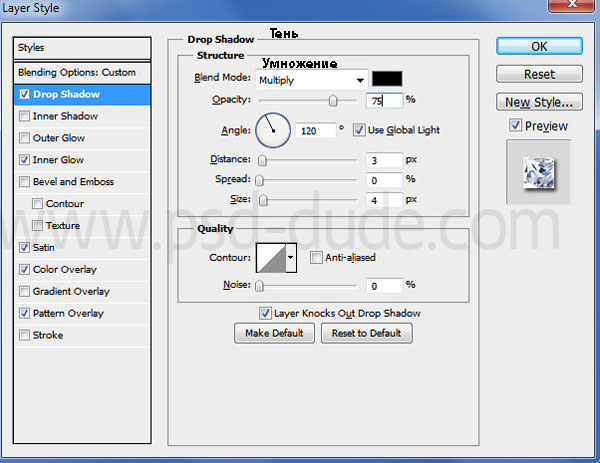Viewport: 600px width, 463px height.
Task: Enable the Bevel and Emboss checkbox
Action: pos(24,181)
